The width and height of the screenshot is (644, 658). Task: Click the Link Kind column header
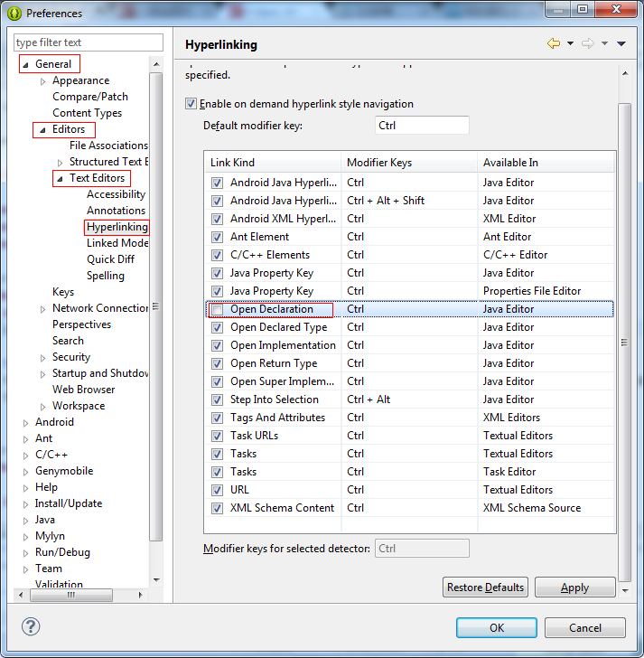pos(273,163)
